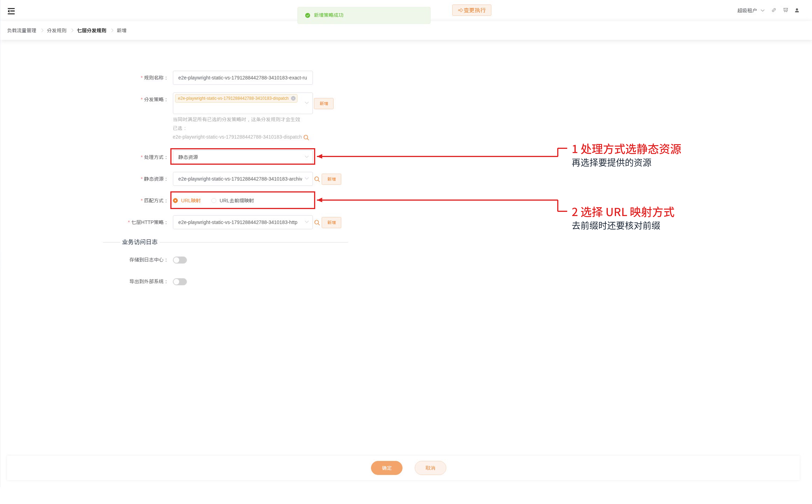
Task: Remove the dispatch tag from 分发策略
Action: coord(293,98)
